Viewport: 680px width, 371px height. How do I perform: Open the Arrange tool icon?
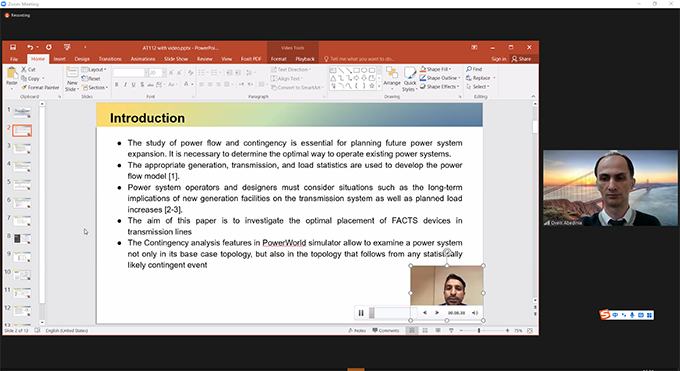392,73
